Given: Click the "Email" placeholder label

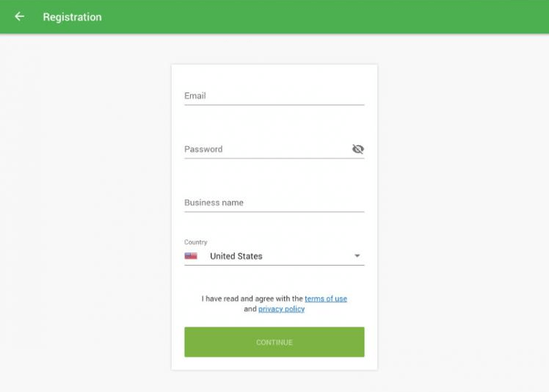Looking at the screenshot, I should (195, 96).
